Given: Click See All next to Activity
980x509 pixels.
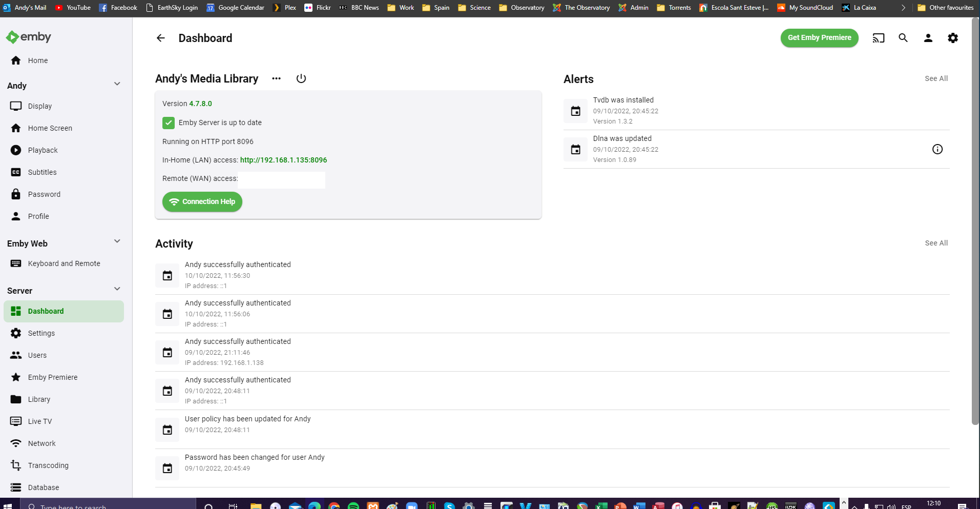Looking at the screenshot, I should pyautogui.click(x=936, y=243).
